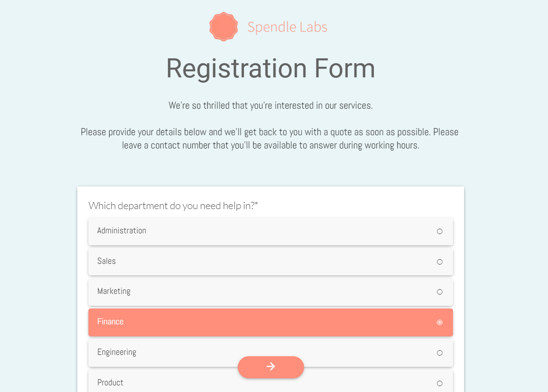Image resolution: width=548 pixels, height=392 pixels.
Task: Click the highlighted Finance option label
Action: pos(110,322)
